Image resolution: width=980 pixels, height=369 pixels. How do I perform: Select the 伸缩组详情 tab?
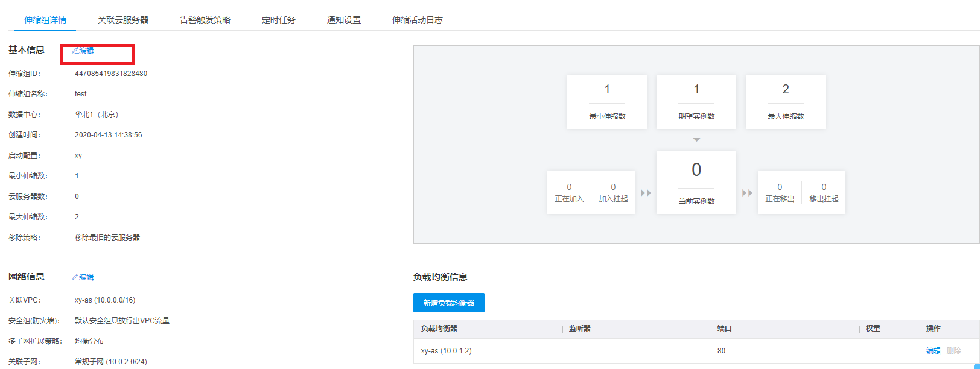[x=45, y=20]
